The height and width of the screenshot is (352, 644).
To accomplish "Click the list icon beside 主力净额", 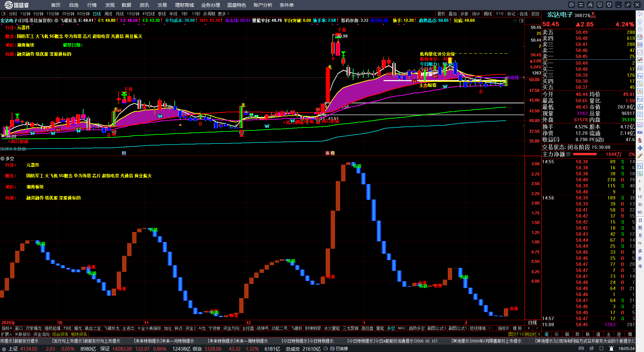I will pyautogui.click(x=568, y=154).
